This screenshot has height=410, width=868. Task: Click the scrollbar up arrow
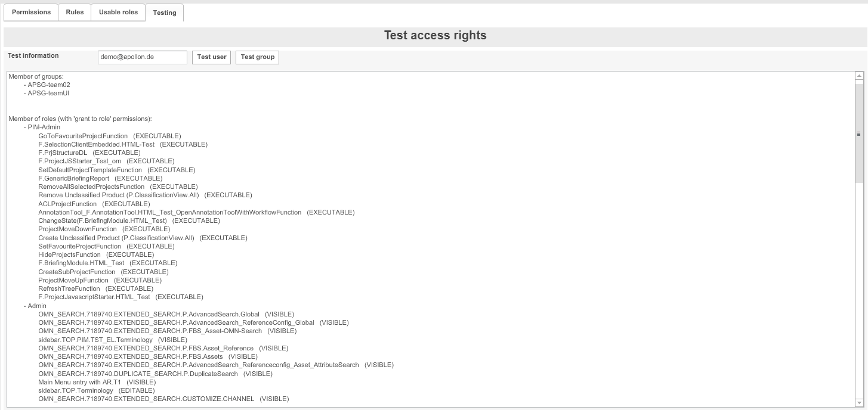859,75
